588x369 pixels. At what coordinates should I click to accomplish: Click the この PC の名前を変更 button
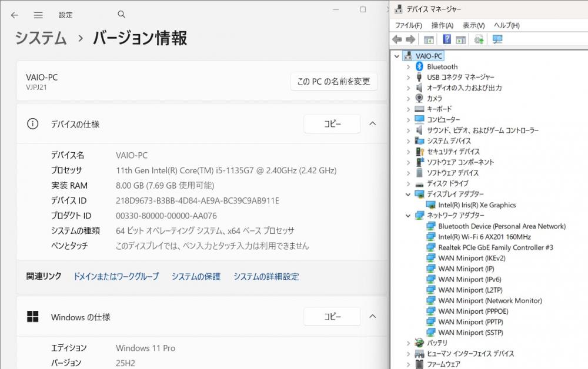coord(333,82)
